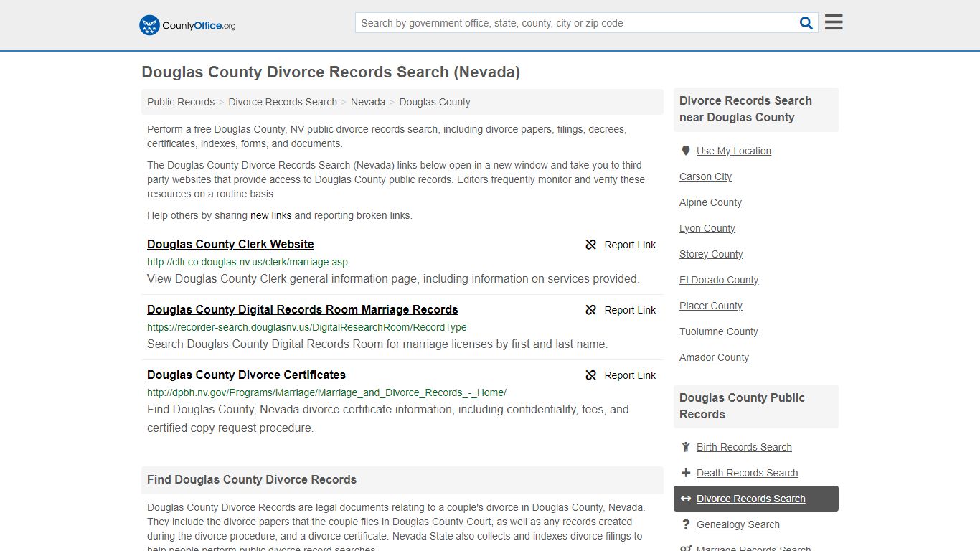Click broken-link icon beside Douglas County Divorce Certificates
The width and height of the screenshot is (980, 551).
point(591,375)
